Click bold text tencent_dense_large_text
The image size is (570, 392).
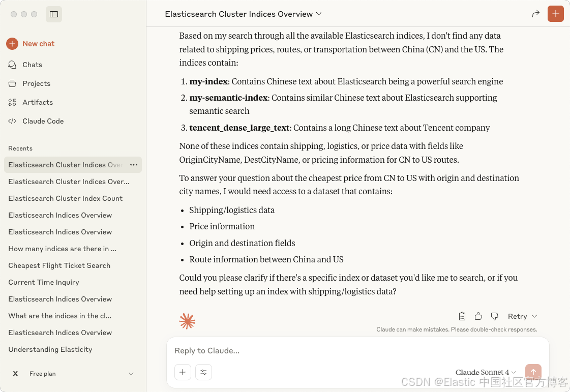point(239,128)
